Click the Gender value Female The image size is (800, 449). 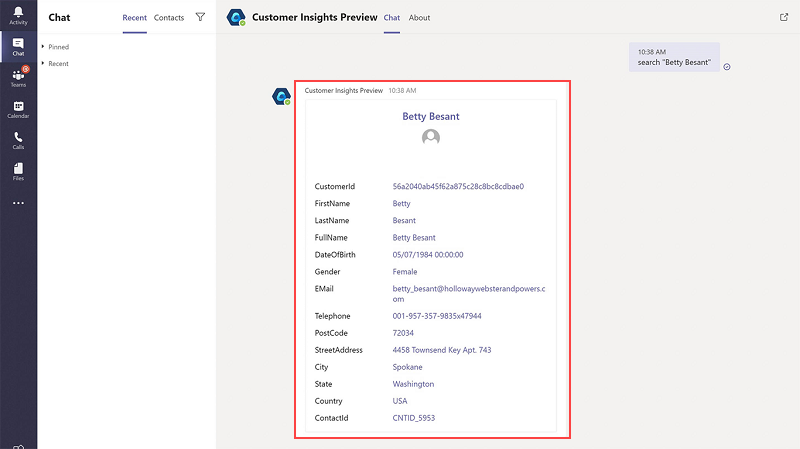(x=405, y=272)
